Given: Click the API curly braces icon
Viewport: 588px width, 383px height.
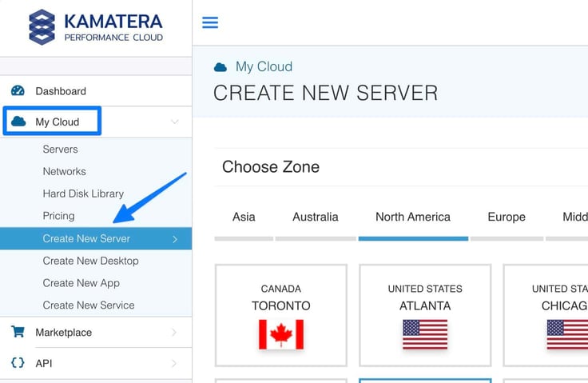Looking at the screenshot, I should pos(18,363).
